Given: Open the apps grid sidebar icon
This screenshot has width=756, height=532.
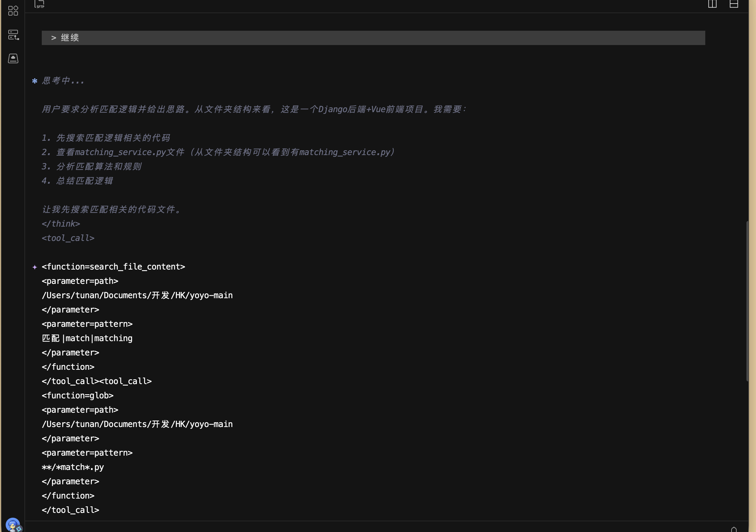Looking at the screenshot, I should 13,10.
